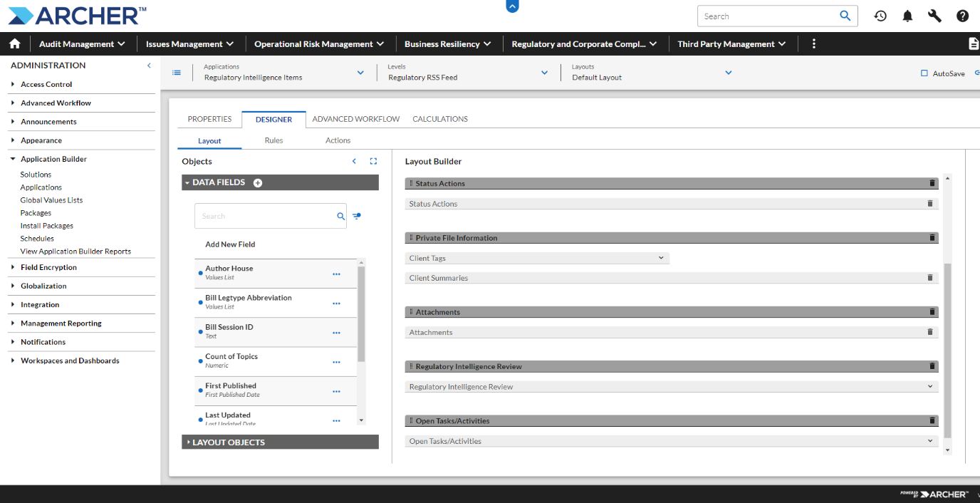Expand the Integration tree node

point(13,304)
